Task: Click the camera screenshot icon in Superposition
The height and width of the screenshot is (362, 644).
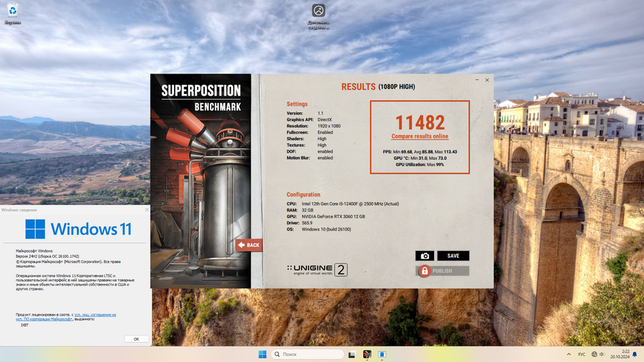Action: [x=424, y=256]
